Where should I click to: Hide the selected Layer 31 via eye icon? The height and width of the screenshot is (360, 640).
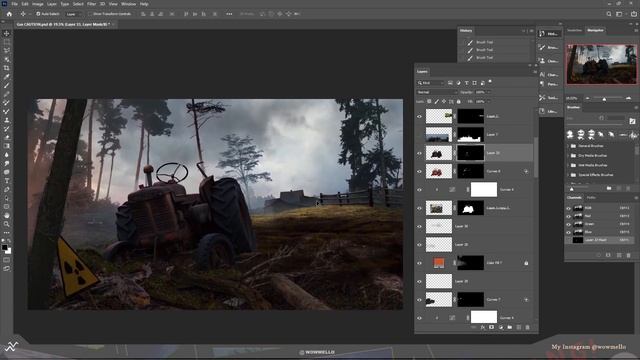click(419, 153)
